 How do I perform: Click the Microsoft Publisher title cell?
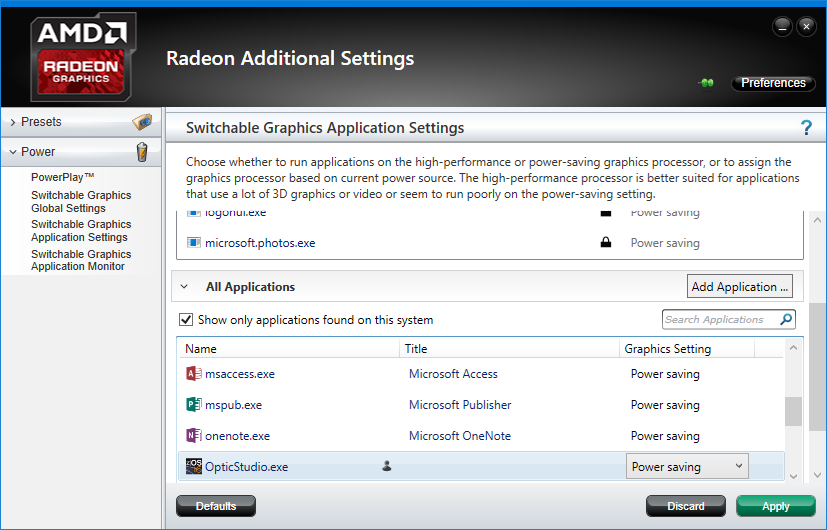(460, 405)
